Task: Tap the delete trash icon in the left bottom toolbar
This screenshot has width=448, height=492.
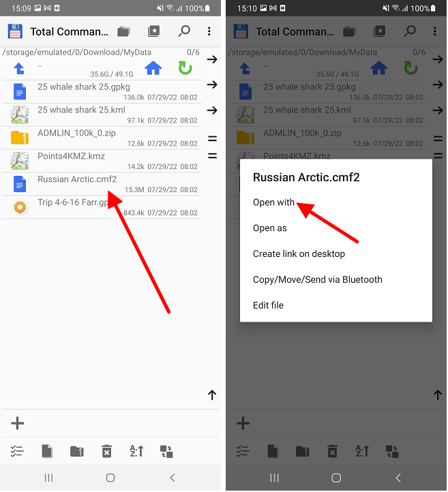Action: coord(106,451)
